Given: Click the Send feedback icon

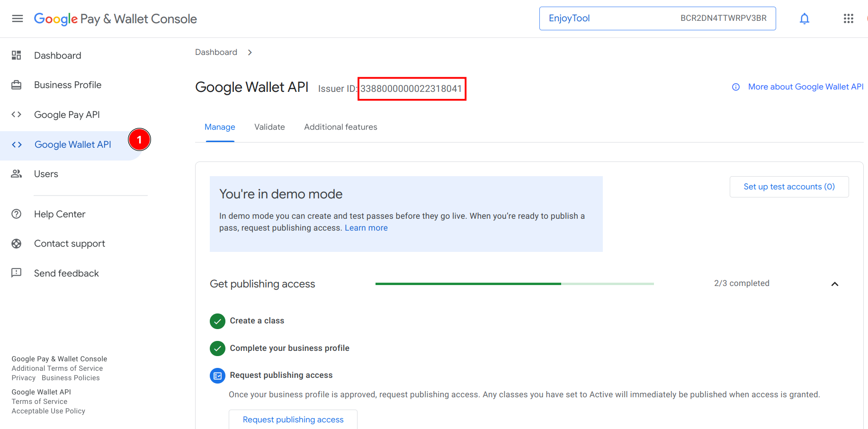Looking at the screenshot, I should [x=17, y=273].
